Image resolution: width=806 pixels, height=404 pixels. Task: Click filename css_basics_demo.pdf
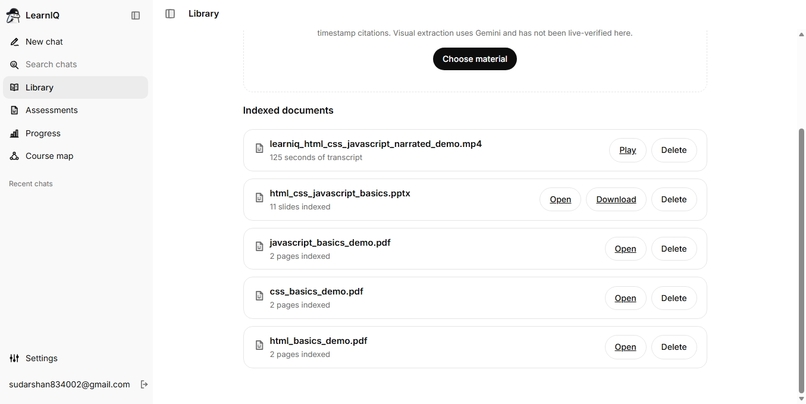coord(316,291)
